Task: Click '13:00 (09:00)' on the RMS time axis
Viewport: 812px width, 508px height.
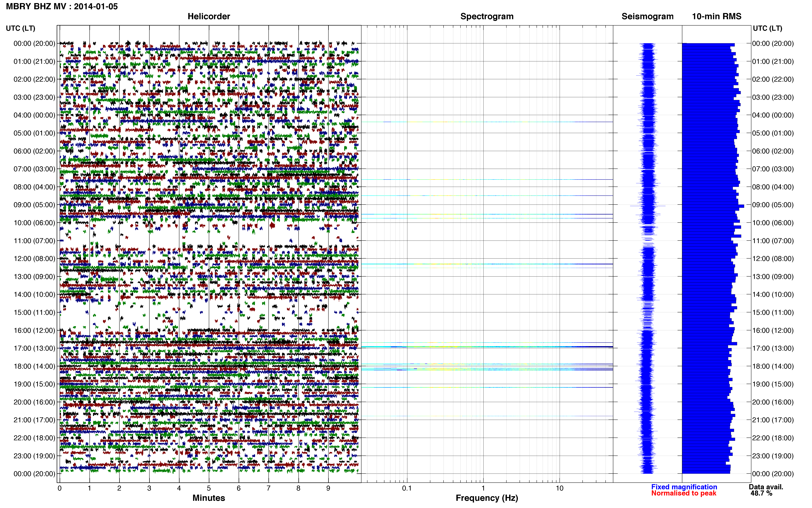Action: click(x=773, y=277)
